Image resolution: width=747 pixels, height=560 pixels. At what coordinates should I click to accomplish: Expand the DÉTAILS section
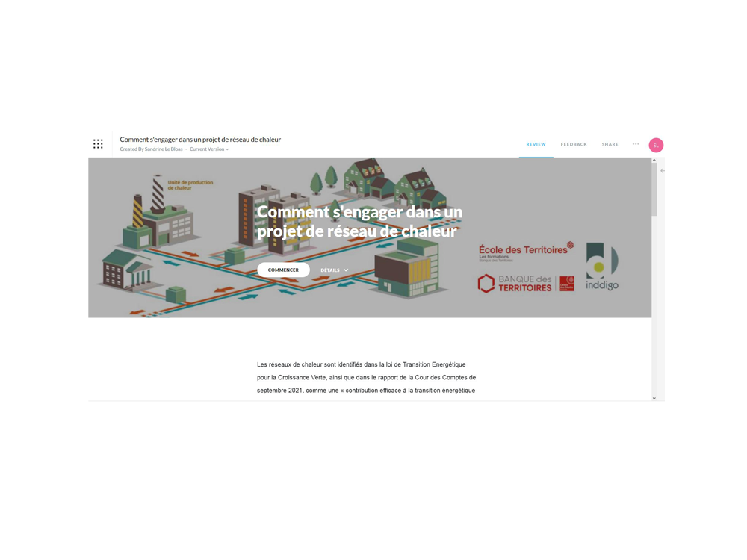click(334, 270)
